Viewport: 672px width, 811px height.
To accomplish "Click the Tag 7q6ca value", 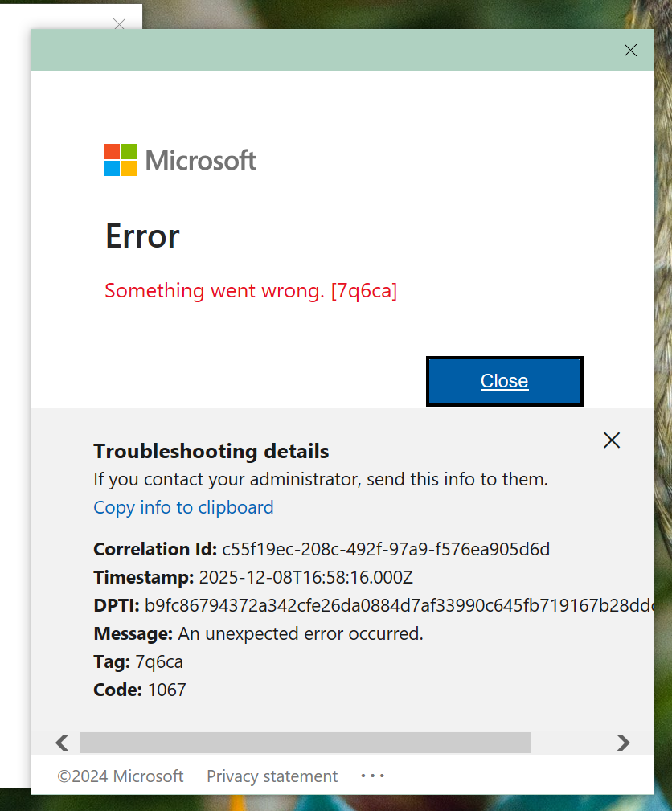I will (159, 662).
